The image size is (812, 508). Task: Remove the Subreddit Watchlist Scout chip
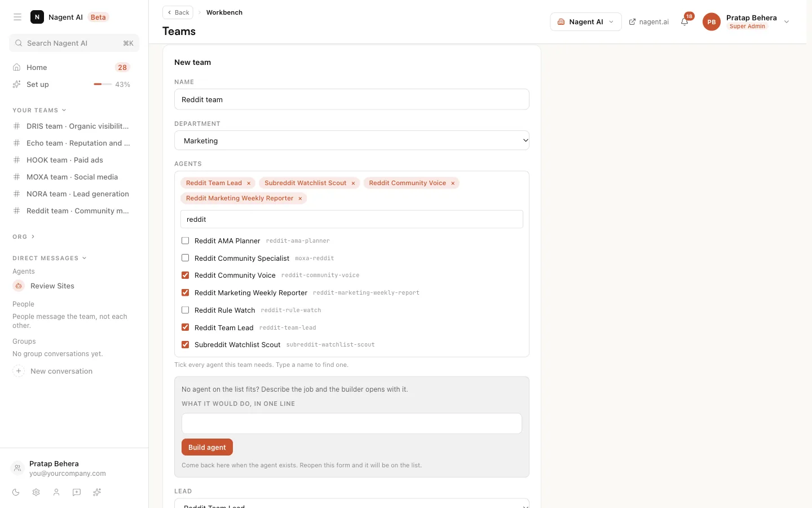click(x=354, y=183)
